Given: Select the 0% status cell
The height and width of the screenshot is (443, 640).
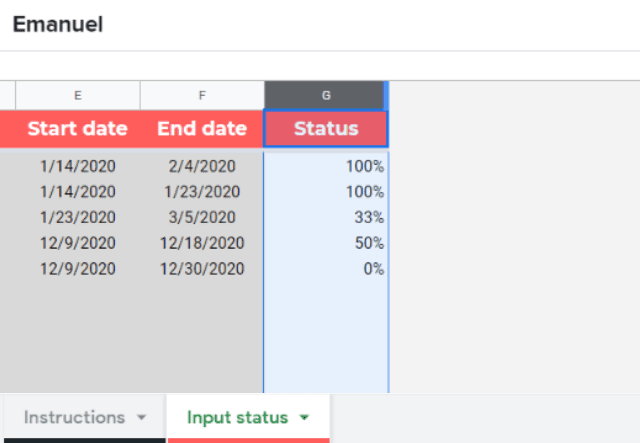Looking at the screenshot, I should tap(326, 269).
